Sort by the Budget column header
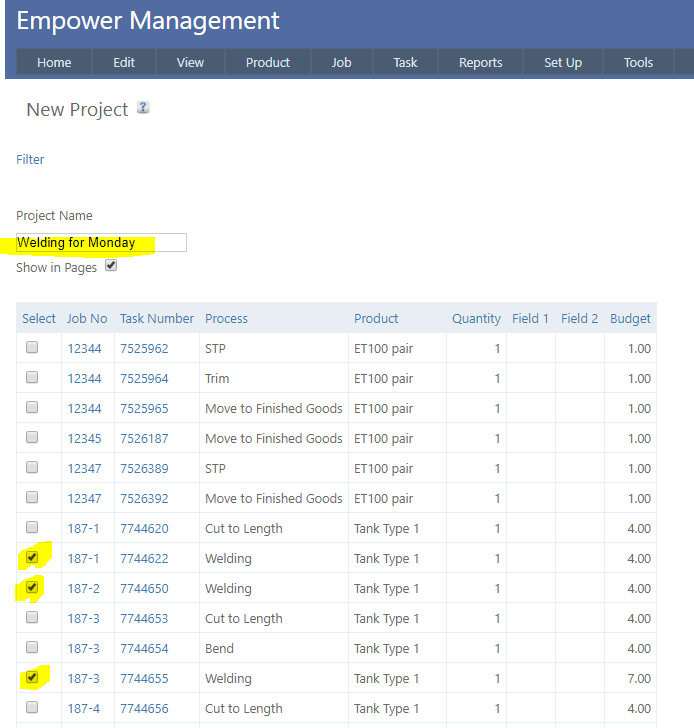Image resolution: width=694 pixels, height=728 pixels. pos(630,318)
